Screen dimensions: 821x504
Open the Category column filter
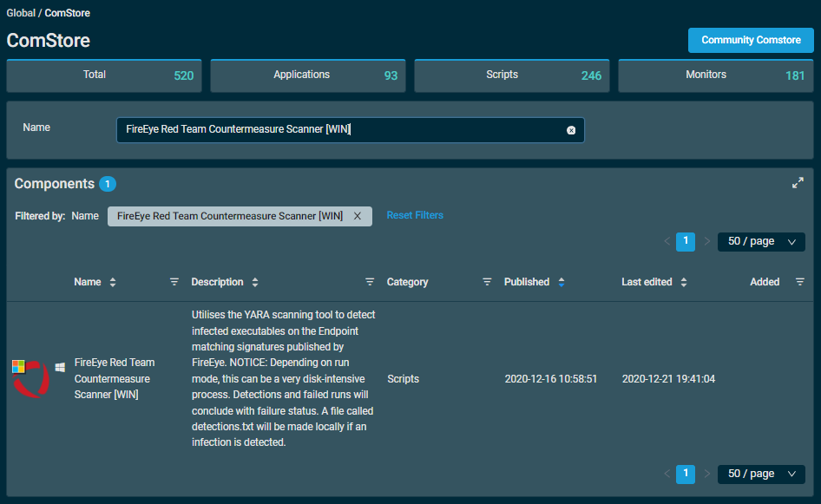pyautogui.click(x=487, y=282)
